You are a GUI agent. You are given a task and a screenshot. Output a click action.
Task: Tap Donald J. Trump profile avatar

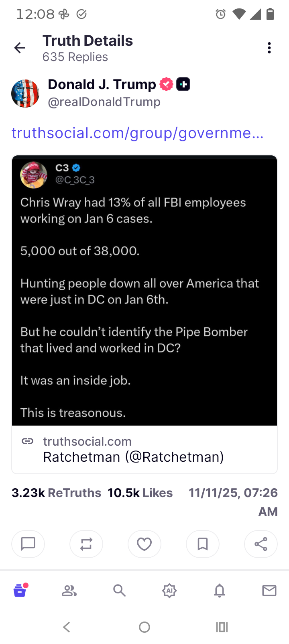25,94
